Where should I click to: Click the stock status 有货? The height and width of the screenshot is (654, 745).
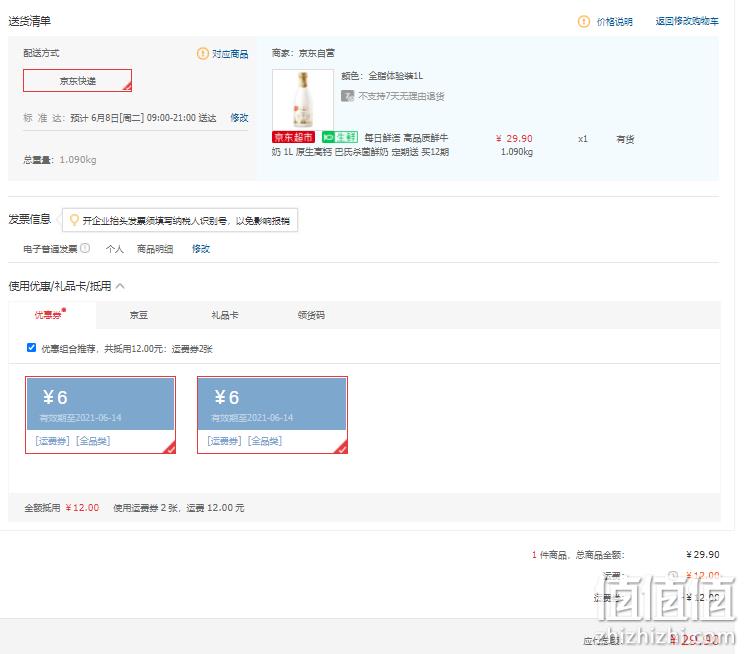(x=625, y=139)
